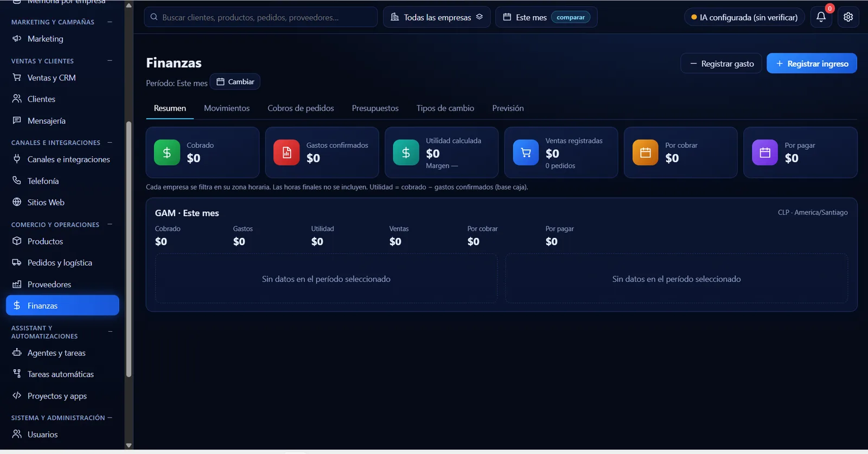Switch to Cobros de pedidos tab
This screenshot has width=868, height=454.
(301, 108)
